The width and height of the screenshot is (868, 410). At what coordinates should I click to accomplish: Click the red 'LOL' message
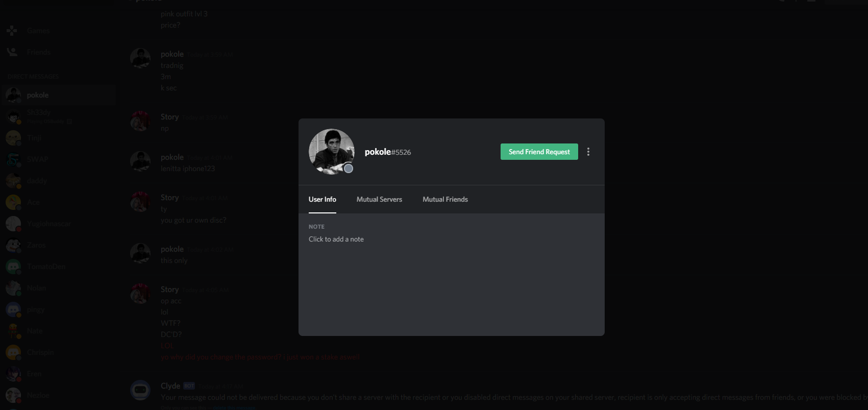pyautogui.click(x=167, y=346)
